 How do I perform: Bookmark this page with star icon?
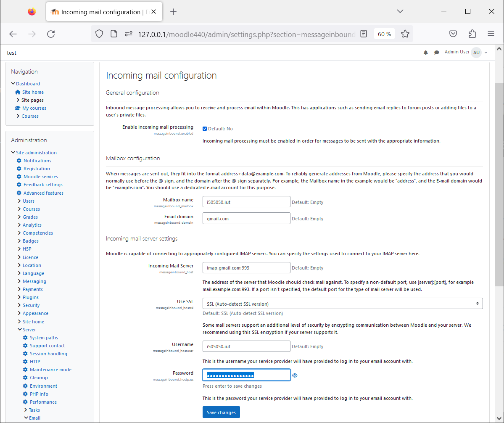405,34
